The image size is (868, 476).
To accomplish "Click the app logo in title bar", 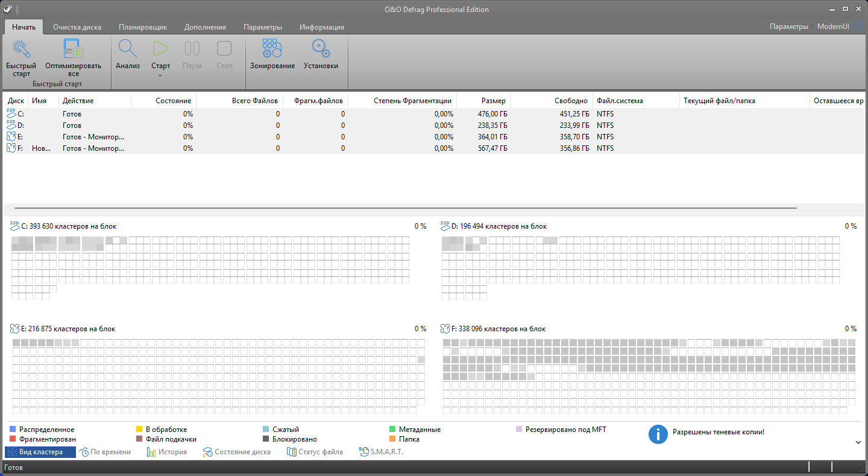I will click(x=7, y=9).
